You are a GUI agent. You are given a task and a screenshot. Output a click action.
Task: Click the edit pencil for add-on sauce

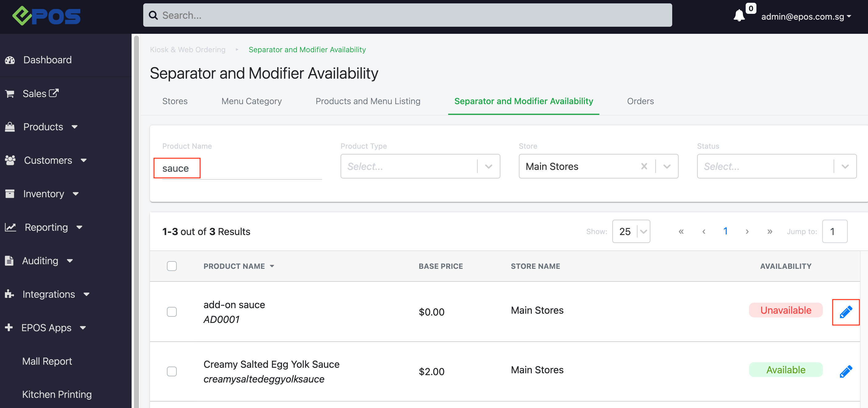[846, 312]
